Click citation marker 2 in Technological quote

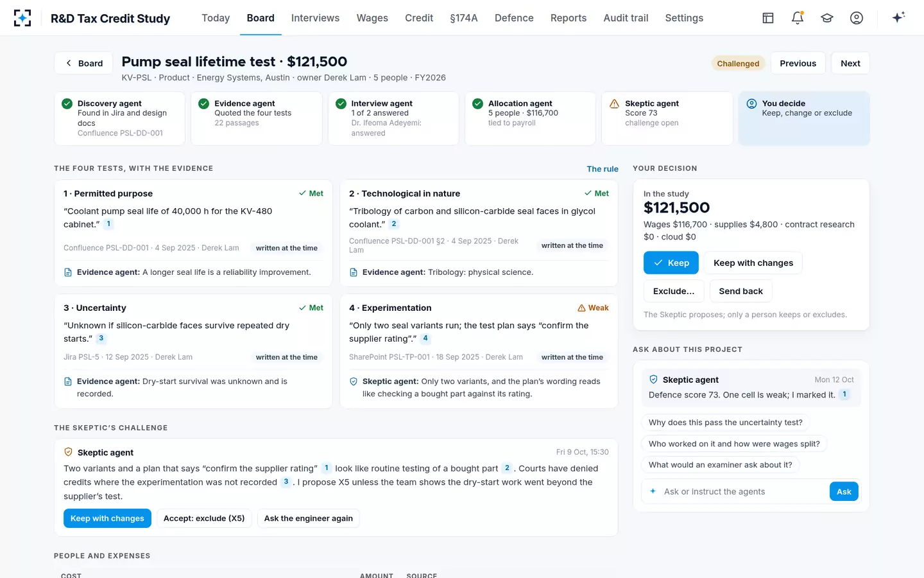(394, 224)
